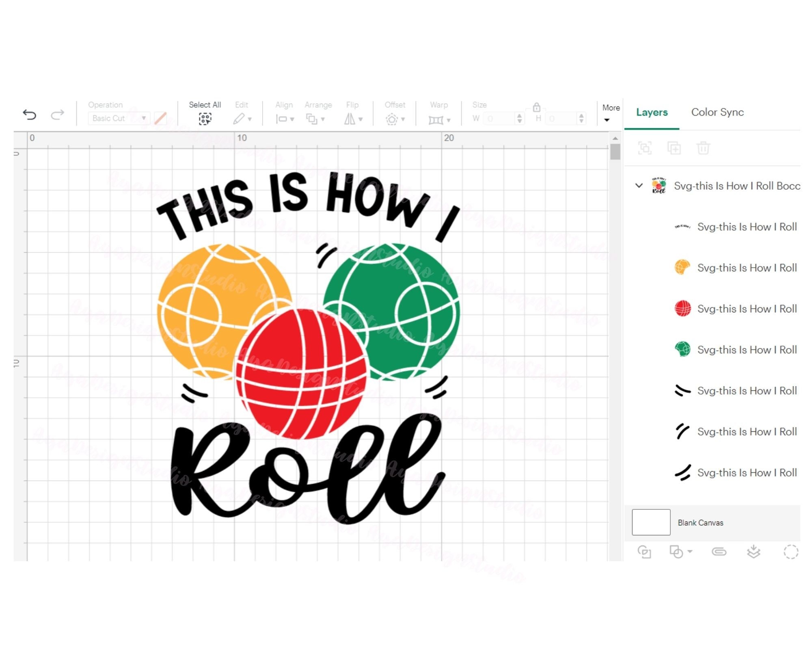Open the Align dropdown arrow
This screenshot has height=658, width=812.
tap(292, 119)
